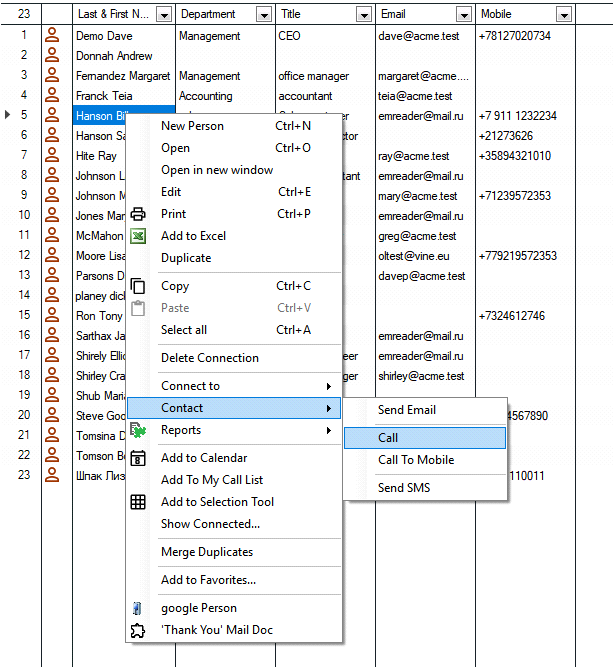This screenshot has width=613, height=667.
Task: Choose Add to Favorites...
Action: coord(234,580)
